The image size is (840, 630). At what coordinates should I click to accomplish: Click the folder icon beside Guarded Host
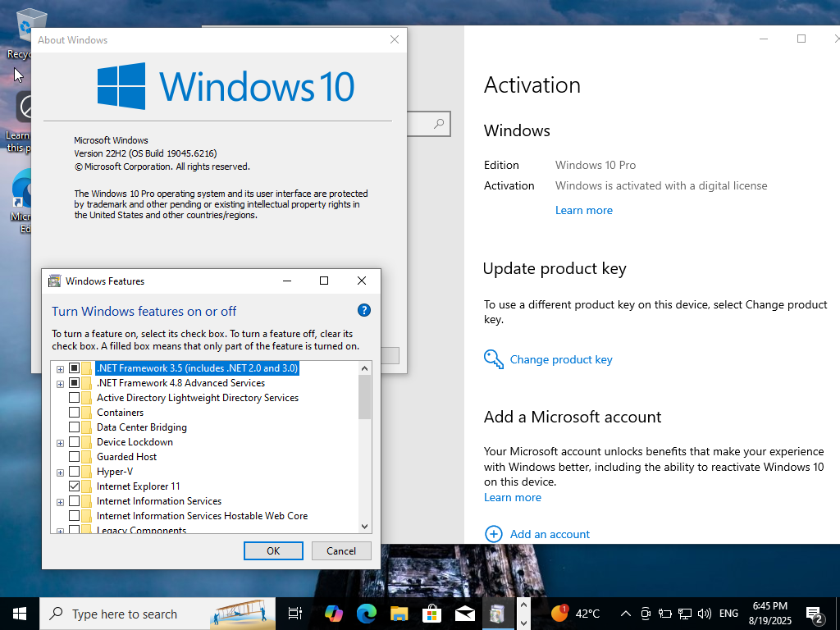(x=86, y=457)
